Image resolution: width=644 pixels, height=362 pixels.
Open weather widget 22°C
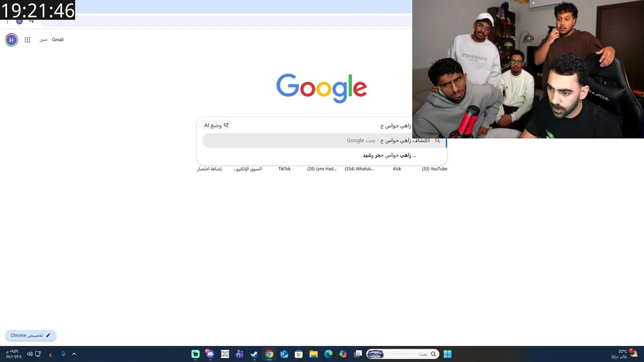625,354
